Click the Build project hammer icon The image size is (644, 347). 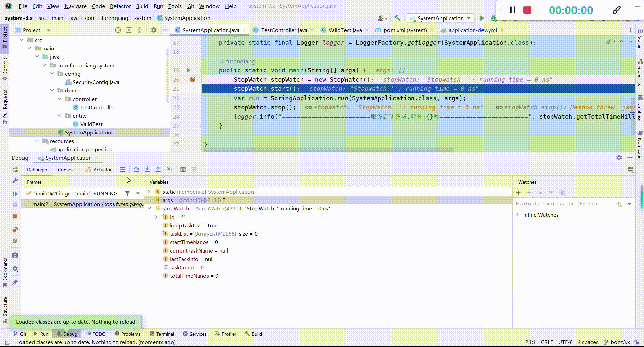(397, 18)
